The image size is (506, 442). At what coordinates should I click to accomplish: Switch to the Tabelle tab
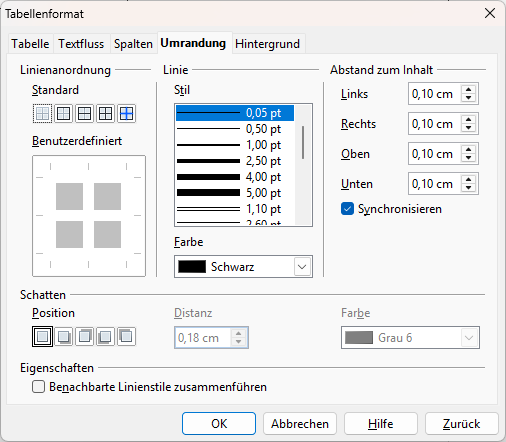point(30,44)
